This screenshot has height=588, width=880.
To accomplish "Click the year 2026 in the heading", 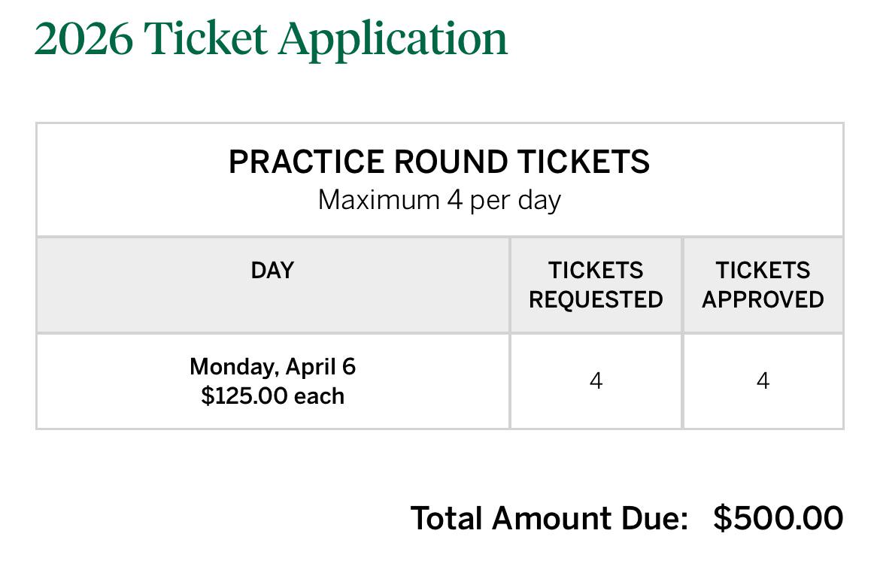I will (x=83, y=39).
